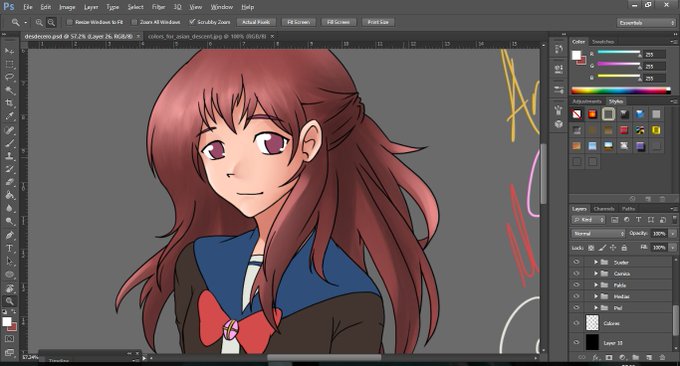
Task: Expand the Sueter layer group
Action: tap(596, 262)
